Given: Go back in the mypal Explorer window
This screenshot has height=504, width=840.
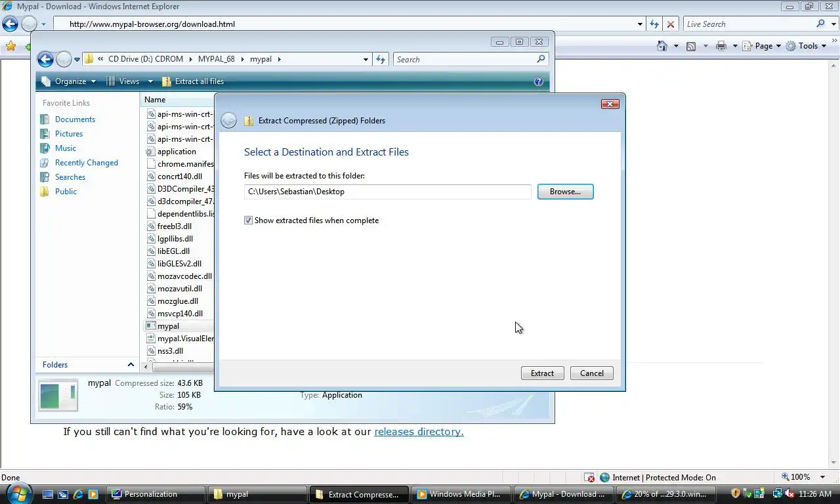Looking at the screenshot, I should click(45, 60).
